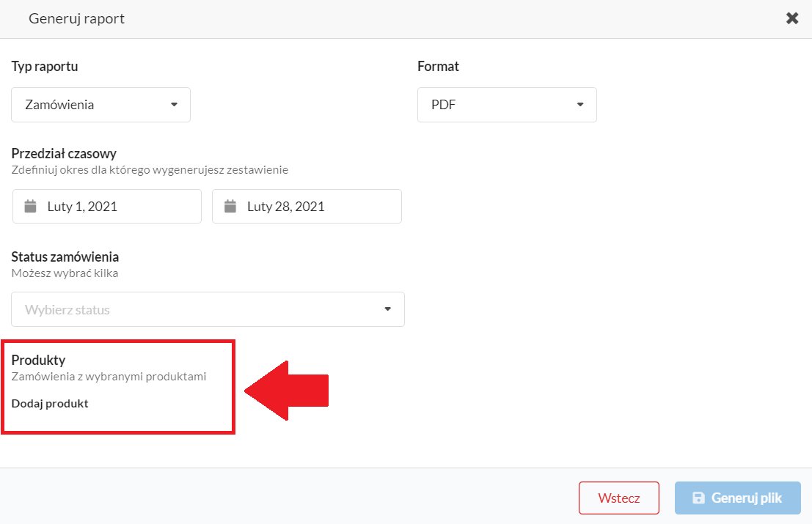Click the Dodaj produkt link

[x=50, y=404]
